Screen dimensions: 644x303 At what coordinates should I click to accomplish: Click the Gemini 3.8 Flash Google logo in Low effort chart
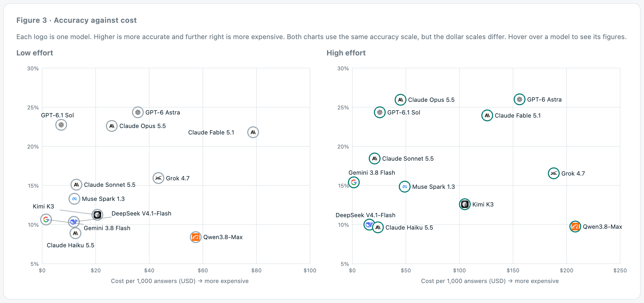coord(46,219)
